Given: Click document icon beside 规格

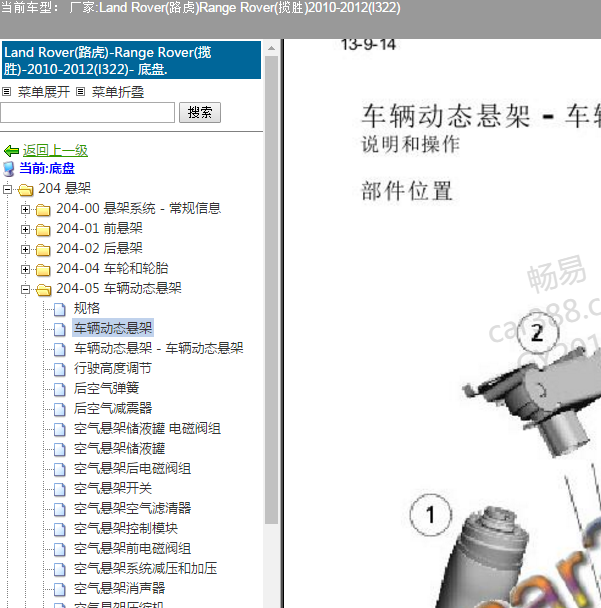Looking at the screenshot, I should [x=59, y=309].
